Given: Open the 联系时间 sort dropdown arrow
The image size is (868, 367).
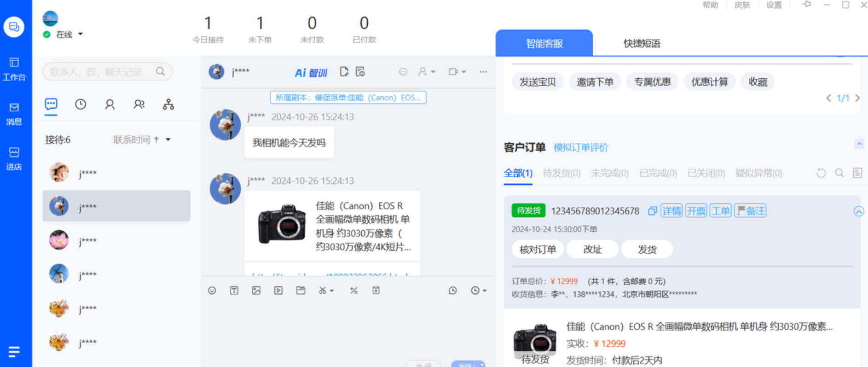Looking at the screenshot, I should coord(168,140).
